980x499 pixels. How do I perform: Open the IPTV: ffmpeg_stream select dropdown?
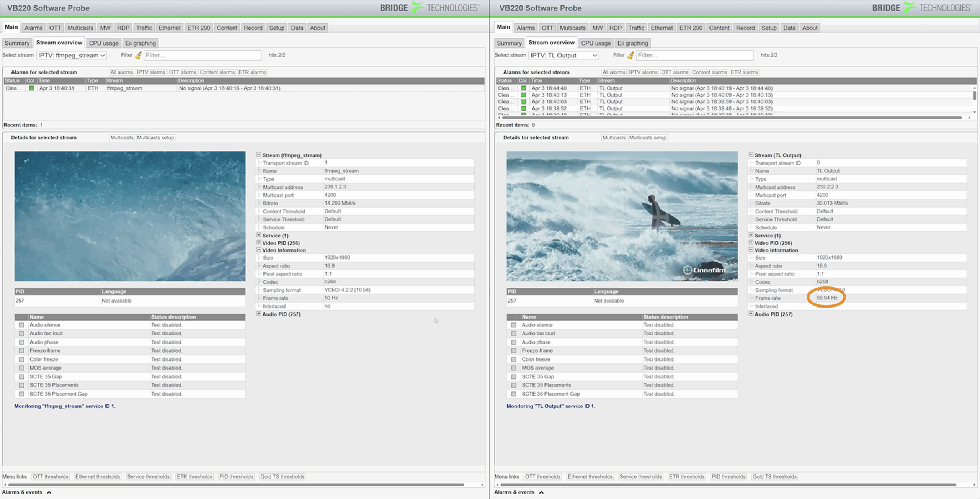(x=72, y=55)
